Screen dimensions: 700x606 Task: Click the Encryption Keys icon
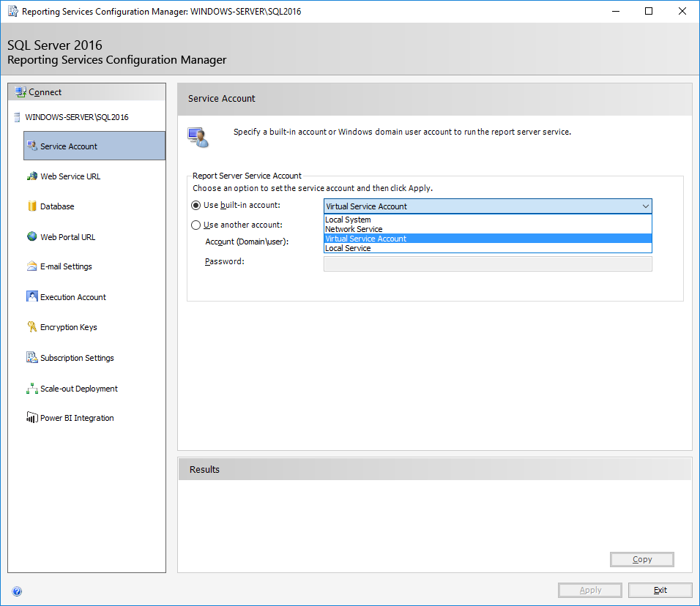point(32,326)
